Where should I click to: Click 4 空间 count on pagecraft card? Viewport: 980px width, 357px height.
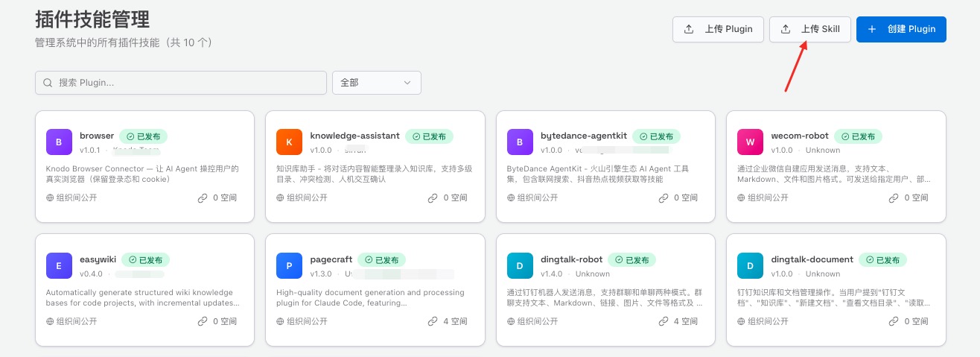click(456, 321)
